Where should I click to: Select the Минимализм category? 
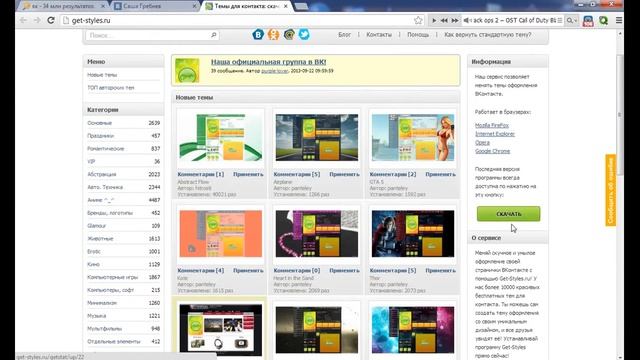pos(102,303)
